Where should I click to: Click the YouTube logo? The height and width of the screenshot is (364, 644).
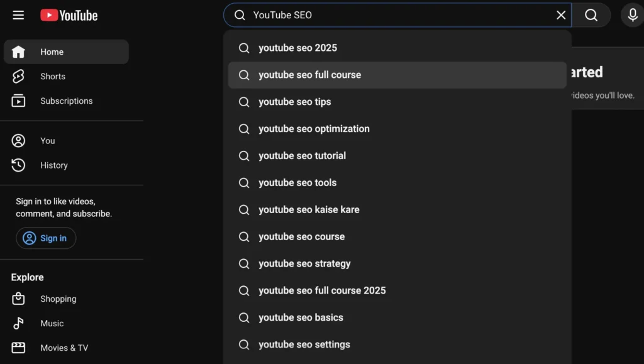68,15
